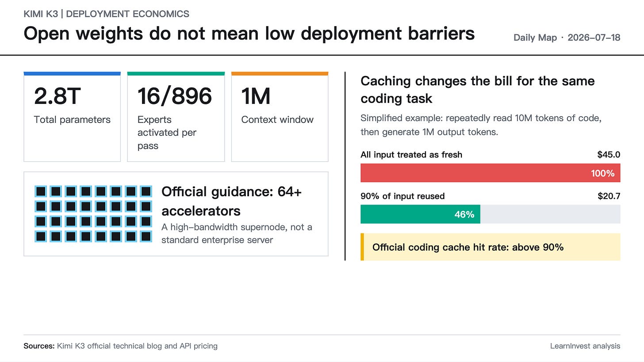The width and height of the screenshot is (644, 362).
Task: Click the 'KIMI K3 | DEPLOYMENT ECONOMICS' header label
Action: click(106, 14)
